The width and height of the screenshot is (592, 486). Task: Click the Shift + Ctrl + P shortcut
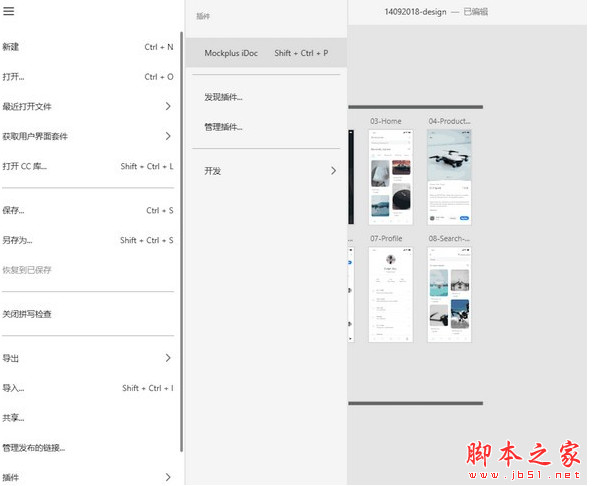[x=301, y=53]
